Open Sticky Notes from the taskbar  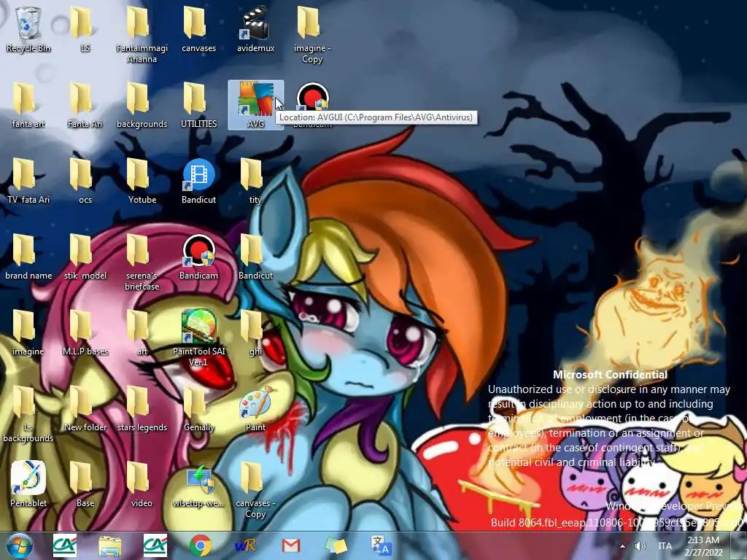click(336, 545)
